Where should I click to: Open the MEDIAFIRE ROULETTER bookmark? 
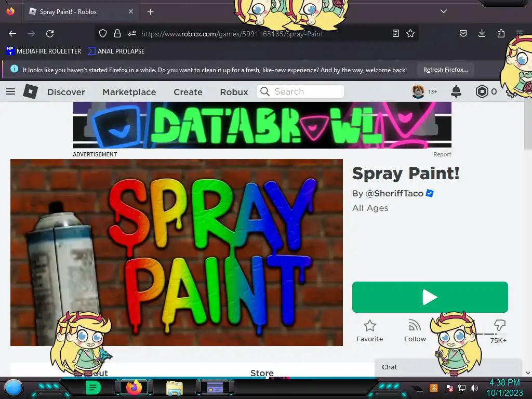(44, 51)
